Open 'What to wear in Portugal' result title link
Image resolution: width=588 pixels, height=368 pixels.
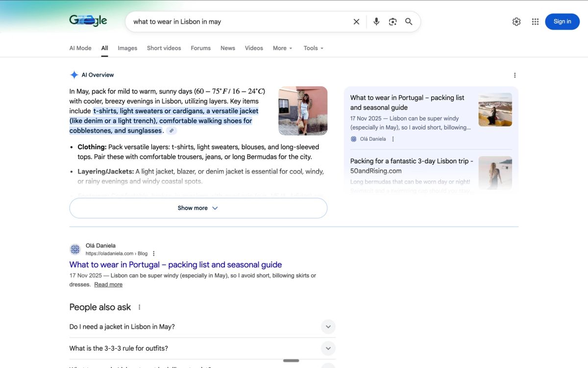pos(175,264)
